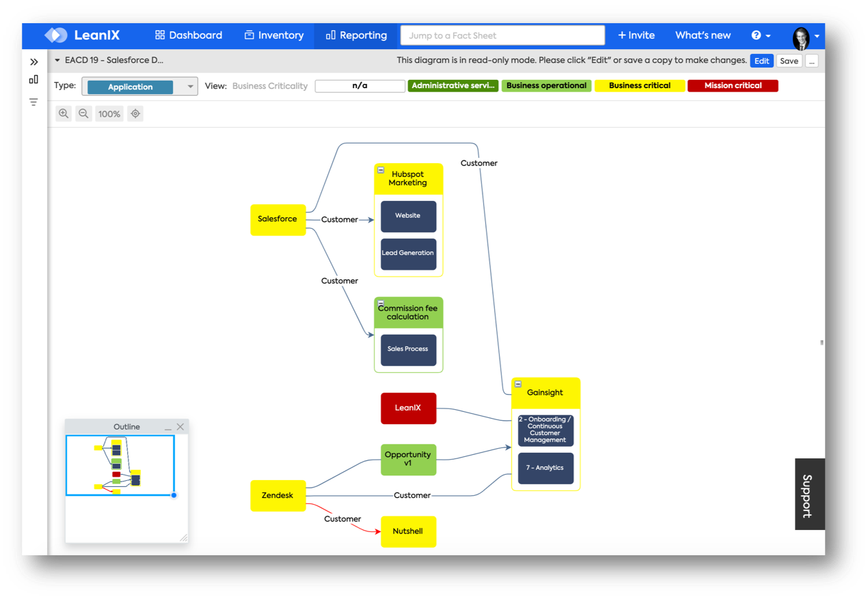Screen dimensions: 868x599
Task: Click the LeanIX logo icon
Action: tap(55, 35)
